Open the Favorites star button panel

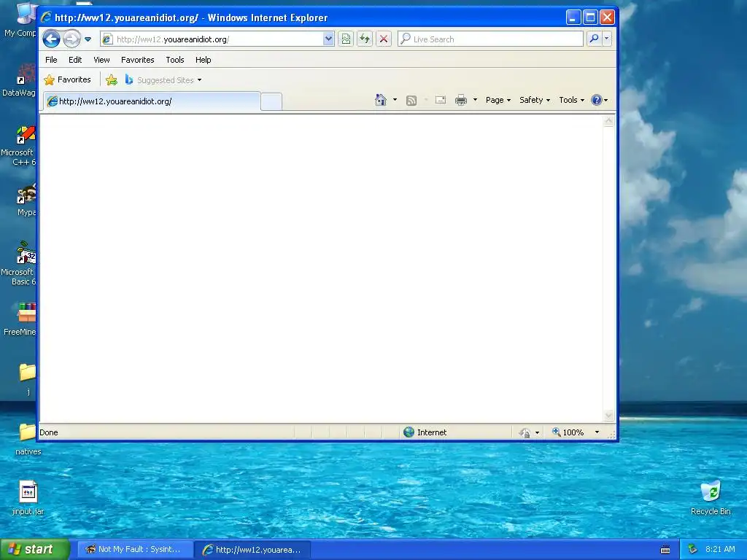click(x=67, y=79)
